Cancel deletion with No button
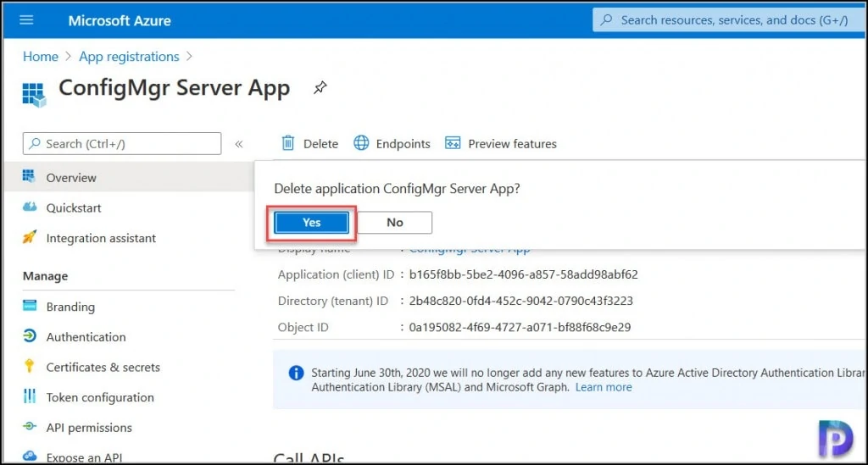 pyautogui.click(x=395, y=222)
